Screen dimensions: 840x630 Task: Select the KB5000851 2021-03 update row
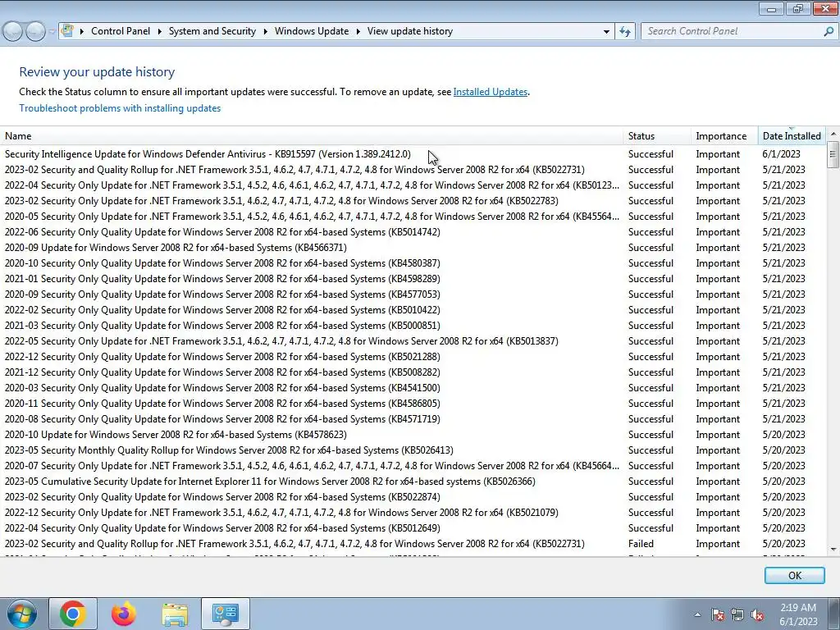(x=413, y=326)
